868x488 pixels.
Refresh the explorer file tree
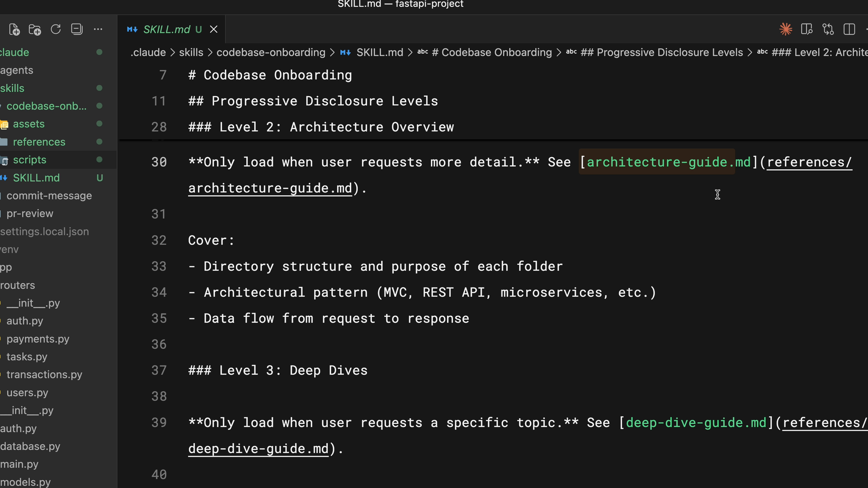click(x=56, y=30)
